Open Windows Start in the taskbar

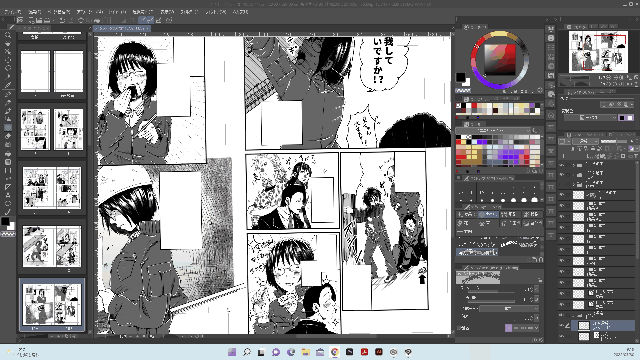tap(232, 352)
